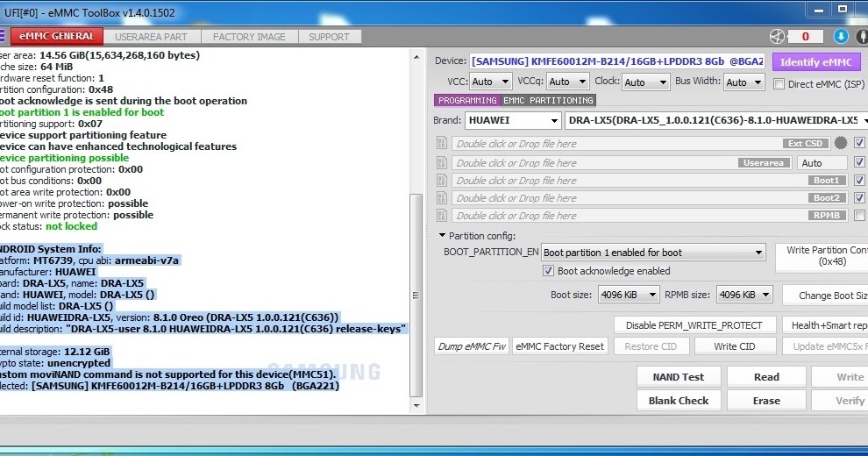Click the RPMB file drop field
The height and width of the screenshot is (456, 868).
click(650, 215)
